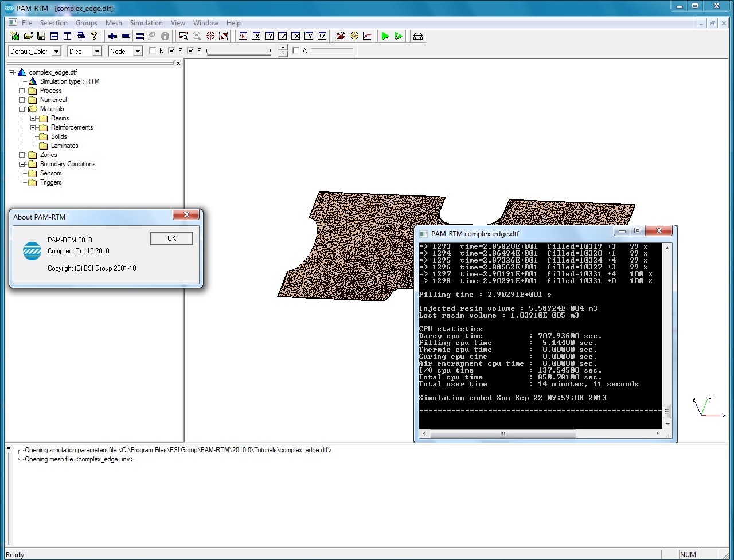Click the red target center icon
The width and height of the screenshot is (734, 560).
210,36
